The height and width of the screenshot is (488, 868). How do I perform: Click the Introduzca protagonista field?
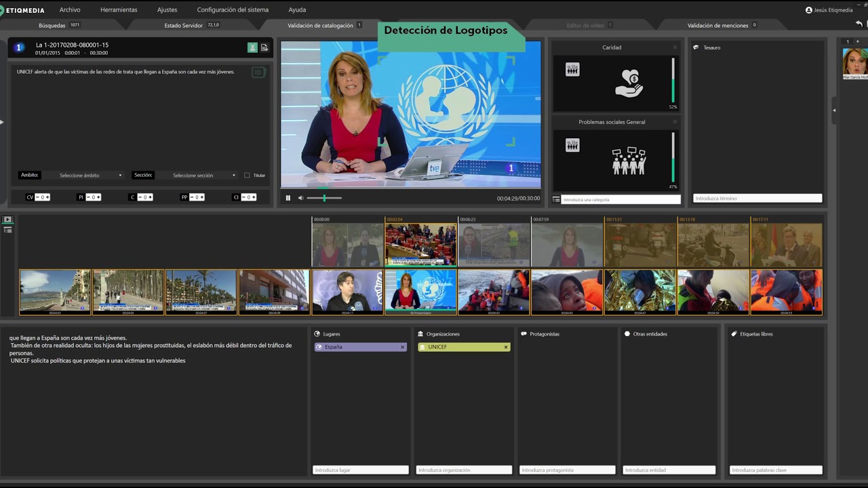click(568, 470)
